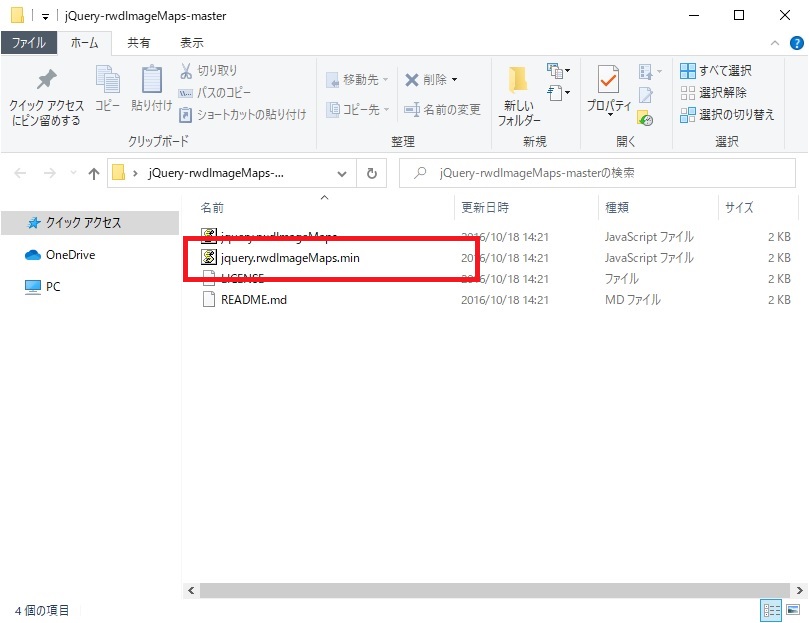Expand the 削除 dropdown arrow
Image resolution: width=809 pixels, height=623 pixels.
455,79
